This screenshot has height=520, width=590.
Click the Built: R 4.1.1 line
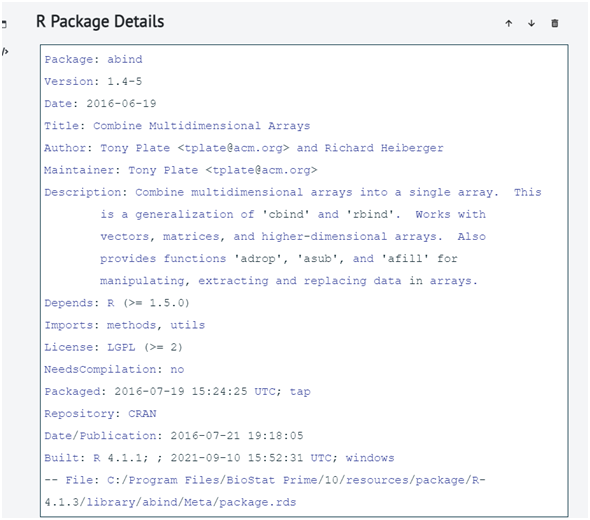[x=219, y=458]
